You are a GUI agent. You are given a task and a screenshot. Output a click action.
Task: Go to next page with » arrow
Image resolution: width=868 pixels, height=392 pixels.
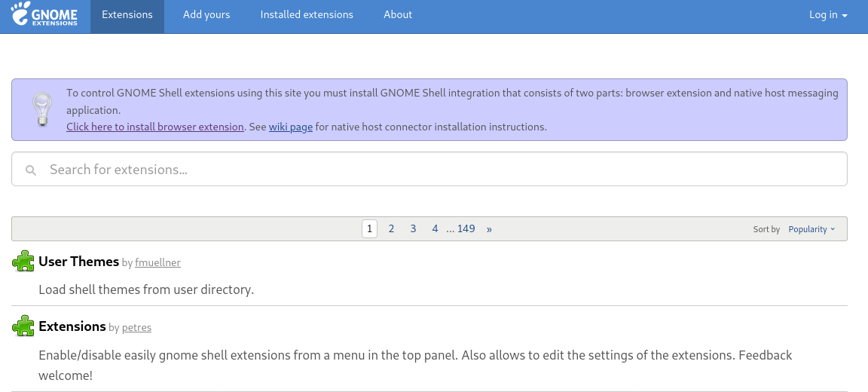[x=489, y=228]
